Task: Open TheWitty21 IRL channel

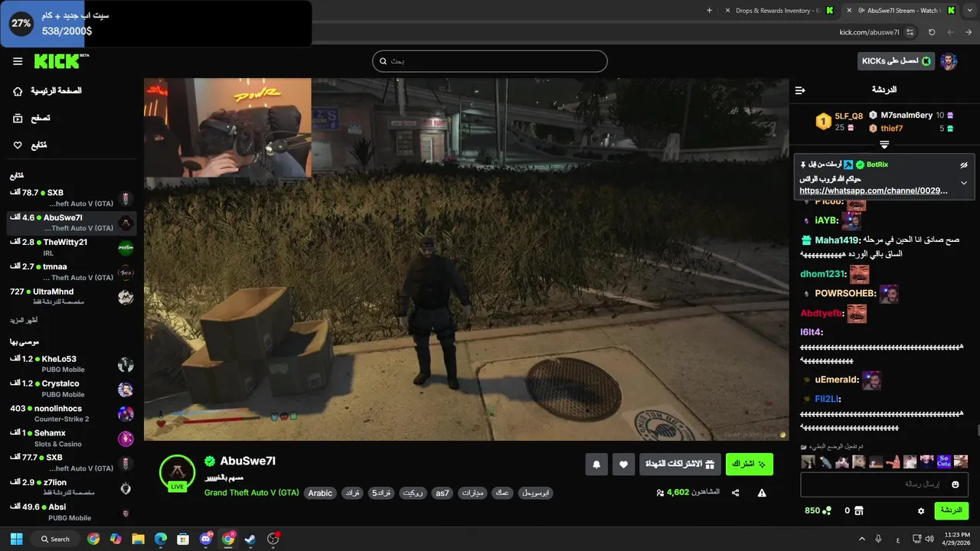Action: click(73, 247)
